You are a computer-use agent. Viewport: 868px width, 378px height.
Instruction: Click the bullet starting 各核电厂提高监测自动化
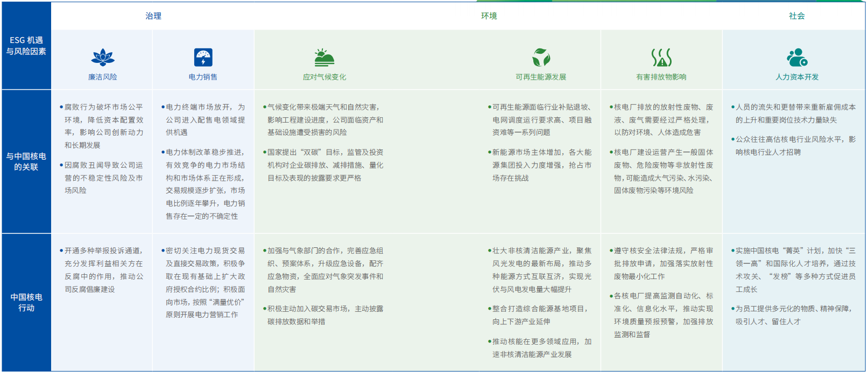(x=661, y=315)
